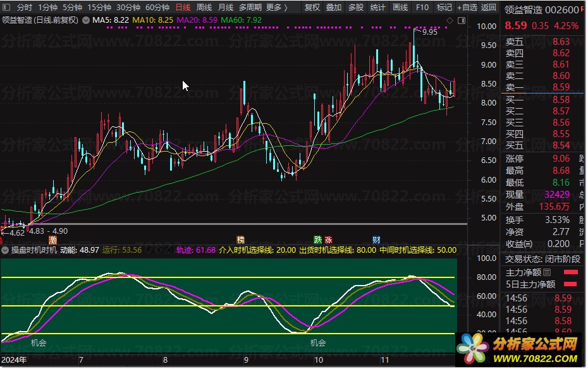This screenshot has width=588, height=369.
Task: Click the 标记 mark button
Action: click(x=444, y=7)
